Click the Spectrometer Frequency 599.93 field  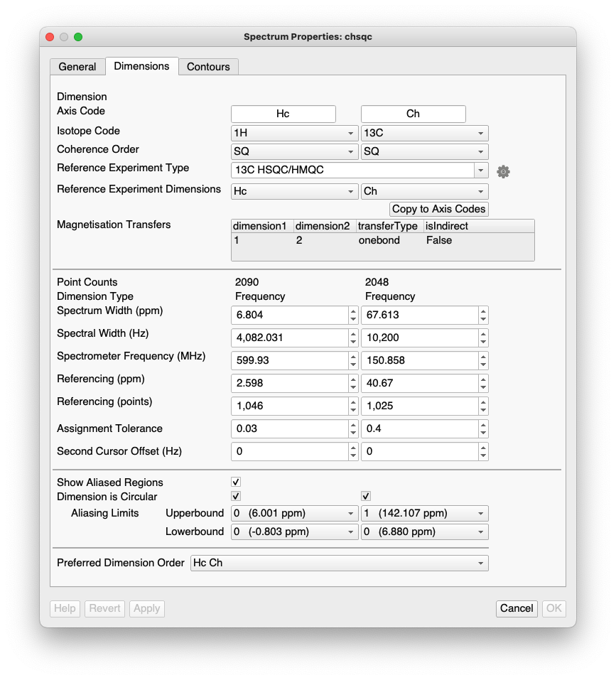pyautogui.click(x=289, y=360)
